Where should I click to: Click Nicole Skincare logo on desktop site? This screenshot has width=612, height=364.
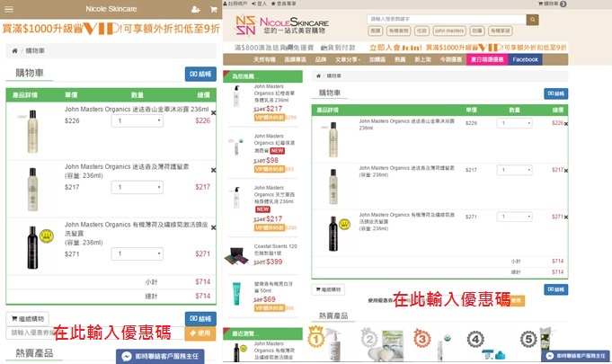click(282, 25)
